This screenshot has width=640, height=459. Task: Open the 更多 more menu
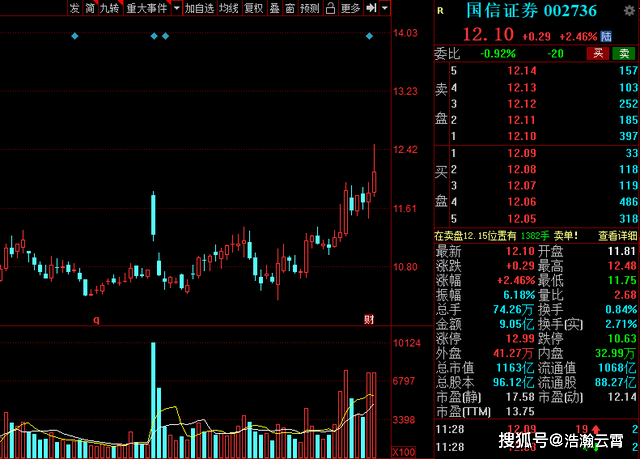click(x=350, y=8)
